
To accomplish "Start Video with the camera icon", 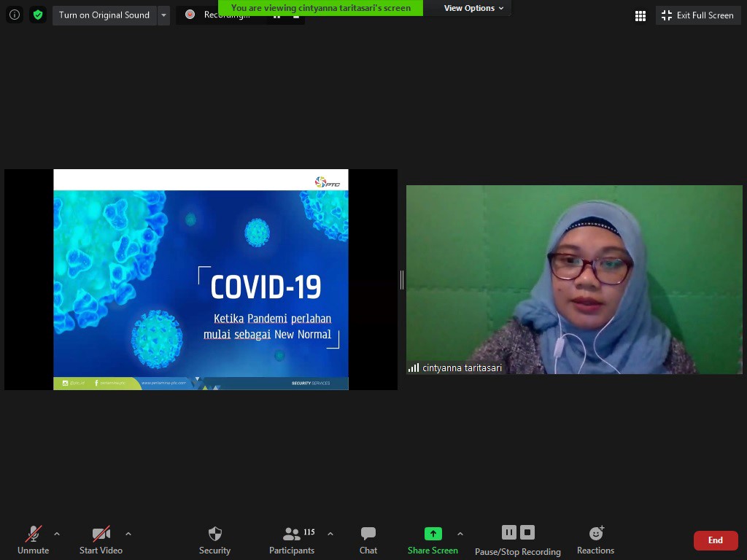I will point(101,540).
